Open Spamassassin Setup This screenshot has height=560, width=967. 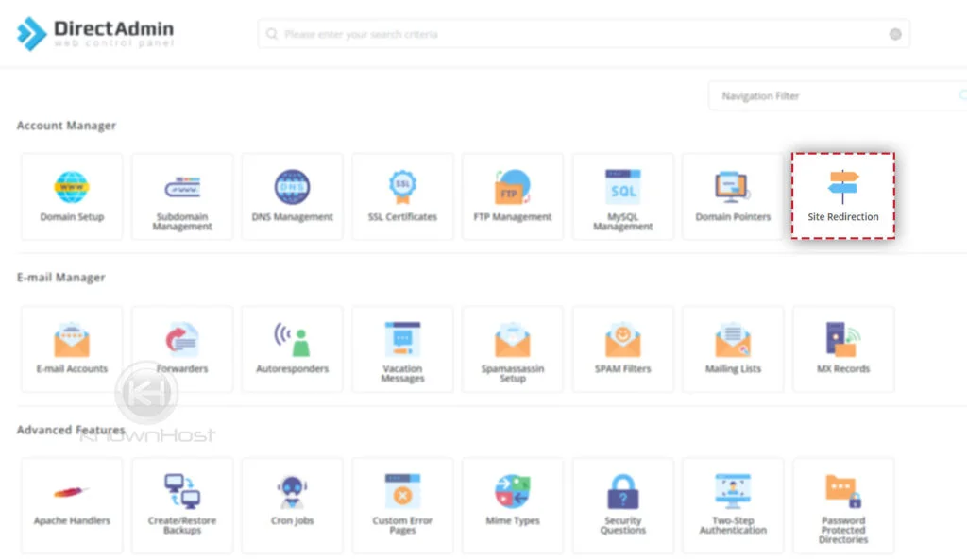[x=513, y=349]
